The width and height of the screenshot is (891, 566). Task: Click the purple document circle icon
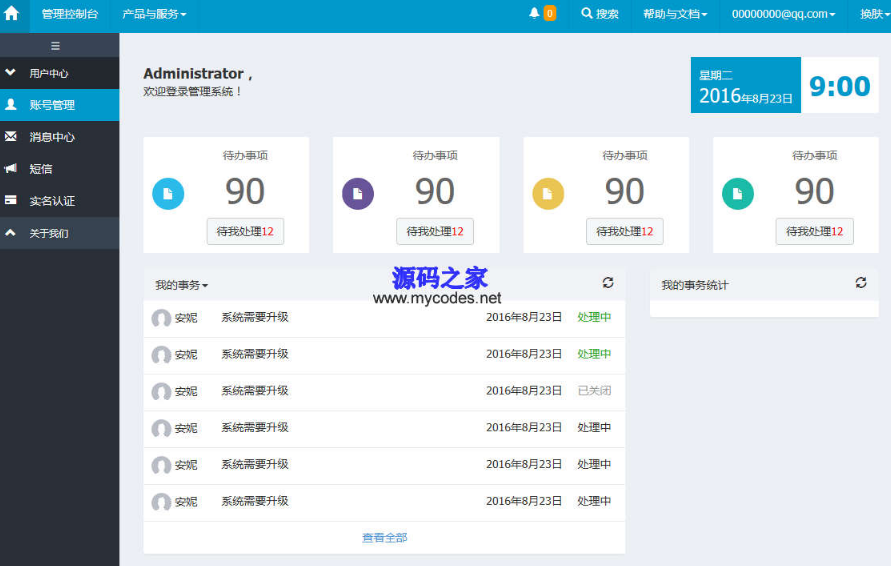pos(358,193)
